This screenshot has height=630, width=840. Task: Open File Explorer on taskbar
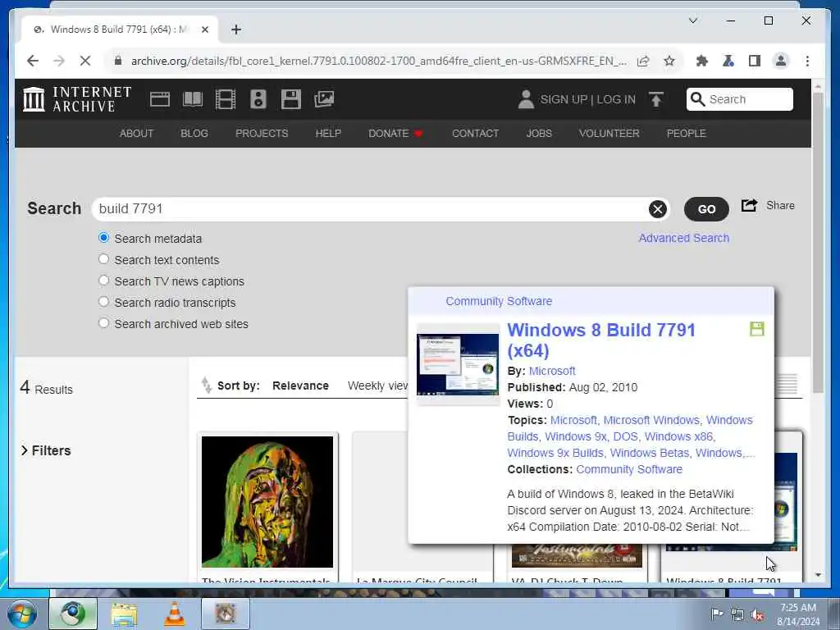(x=124, y=614)
